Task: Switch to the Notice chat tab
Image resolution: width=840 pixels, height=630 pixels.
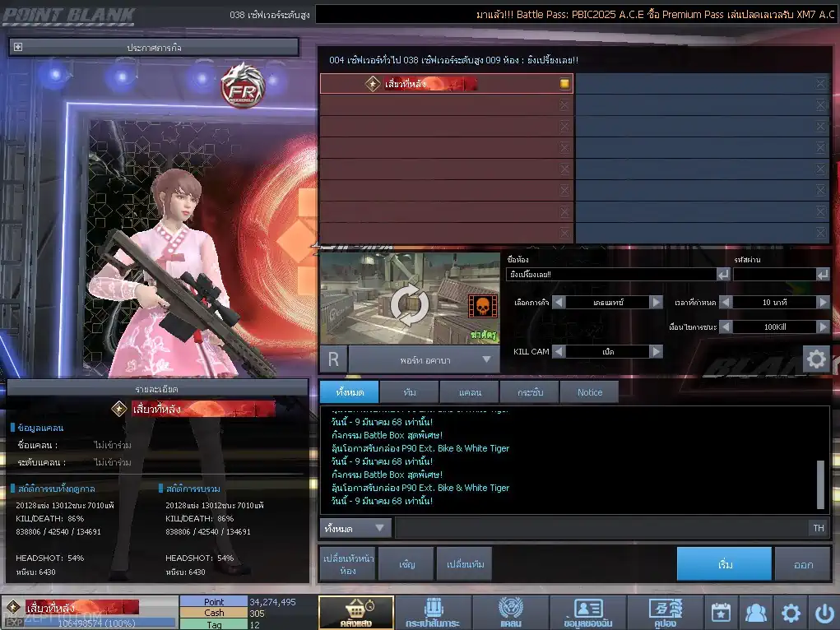Action: pyautogui.click(x=589, y=392)
